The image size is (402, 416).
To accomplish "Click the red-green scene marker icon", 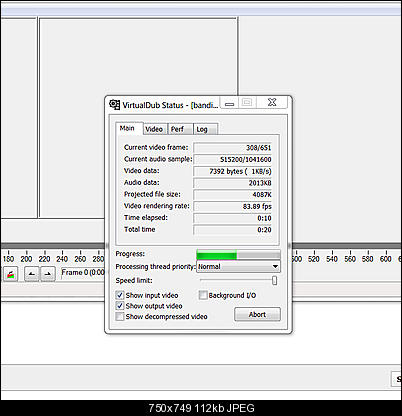I will tap(11, 274).
